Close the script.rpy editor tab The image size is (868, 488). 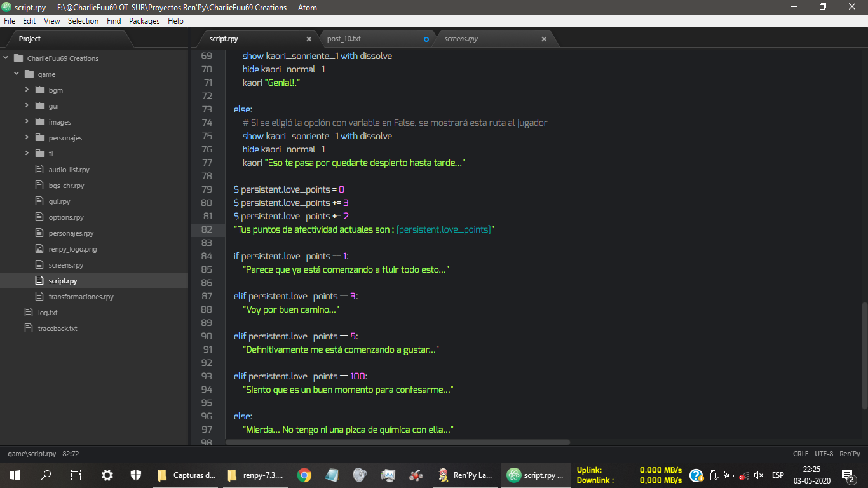click(309, 39)
